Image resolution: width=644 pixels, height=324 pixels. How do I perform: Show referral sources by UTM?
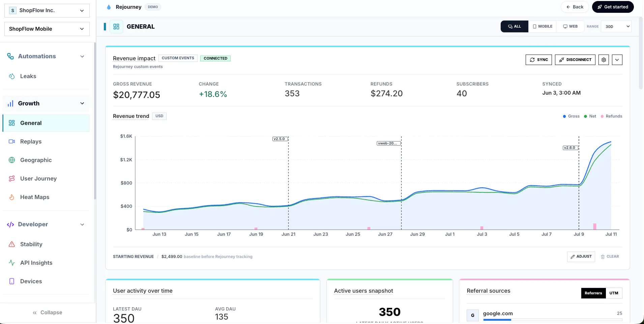(614, 293)
